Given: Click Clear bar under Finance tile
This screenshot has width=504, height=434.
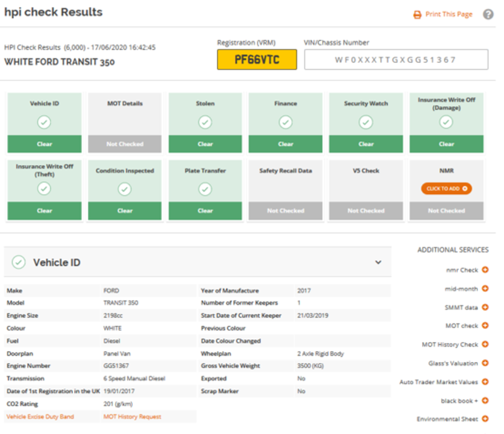Looking at the screenshot, I should pyautogui.click(x=286, y=144).
